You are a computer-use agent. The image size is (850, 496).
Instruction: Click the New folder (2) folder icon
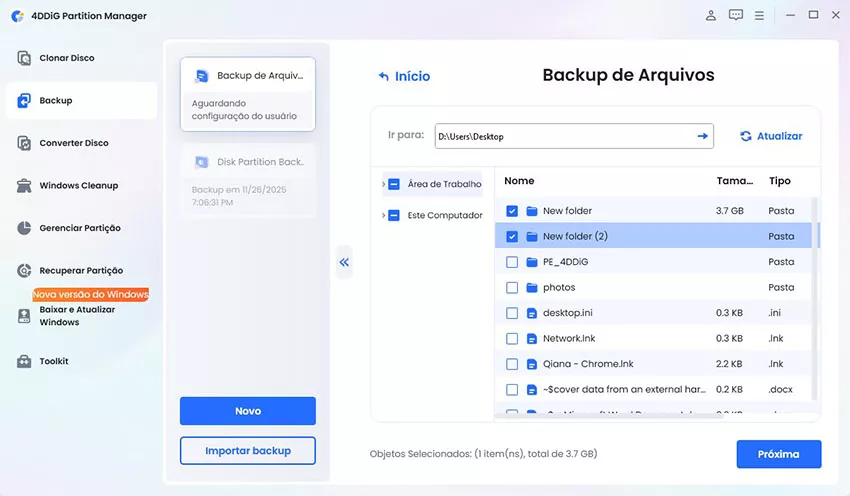point(532,236)
